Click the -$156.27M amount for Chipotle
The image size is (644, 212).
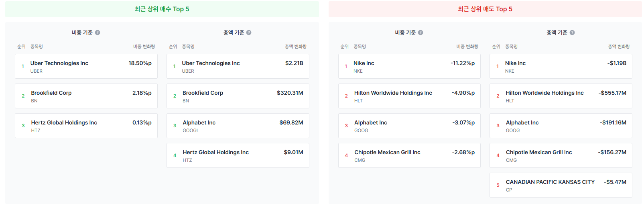click(x=612, y=152)
